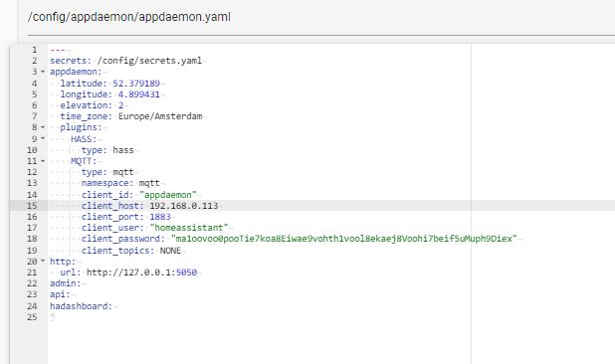This screenshot has width=615, height=364.
Task: Click the client_password key
Action: coord(123,239)
